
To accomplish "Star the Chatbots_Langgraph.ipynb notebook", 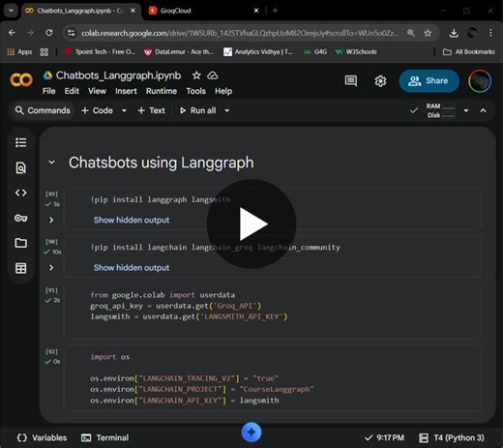I will (x=196, y=75).
